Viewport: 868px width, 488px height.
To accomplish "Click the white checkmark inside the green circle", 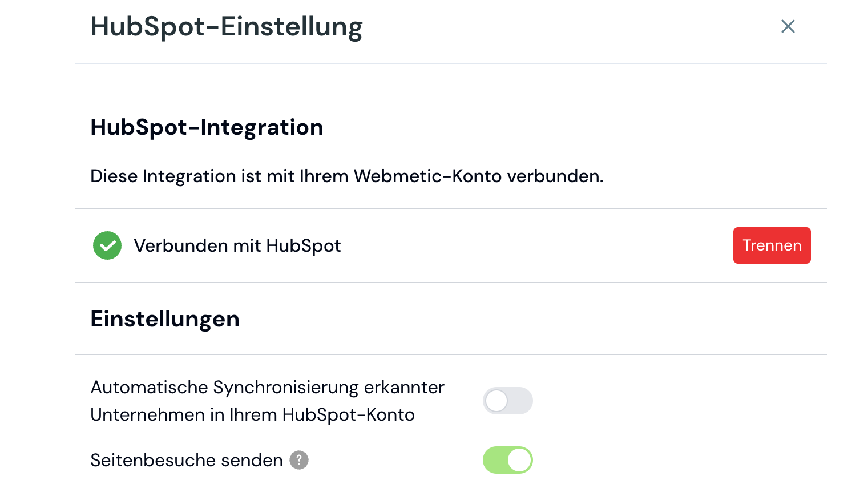I will pyautogui.click(x=107, y=245).
